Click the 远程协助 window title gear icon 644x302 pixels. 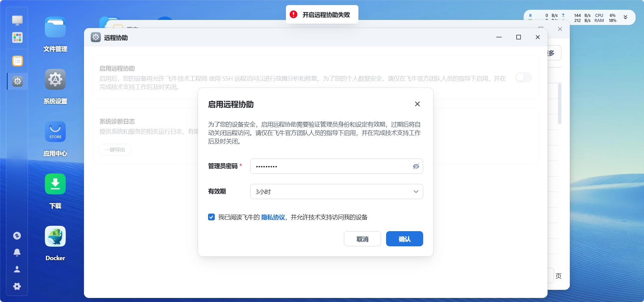(96, 37)
